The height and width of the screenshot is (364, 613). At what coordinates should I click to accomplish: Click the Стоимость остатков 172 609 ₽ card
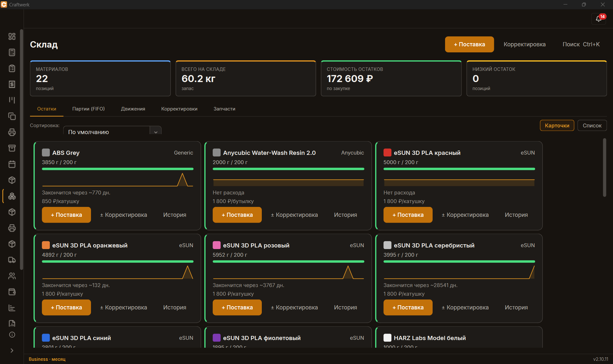pyautogui.click(x=391, y=78)
